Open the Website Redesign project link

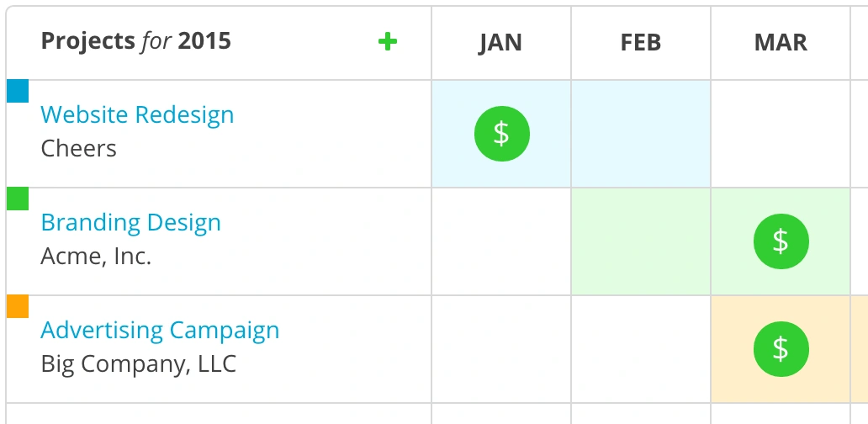137,114
